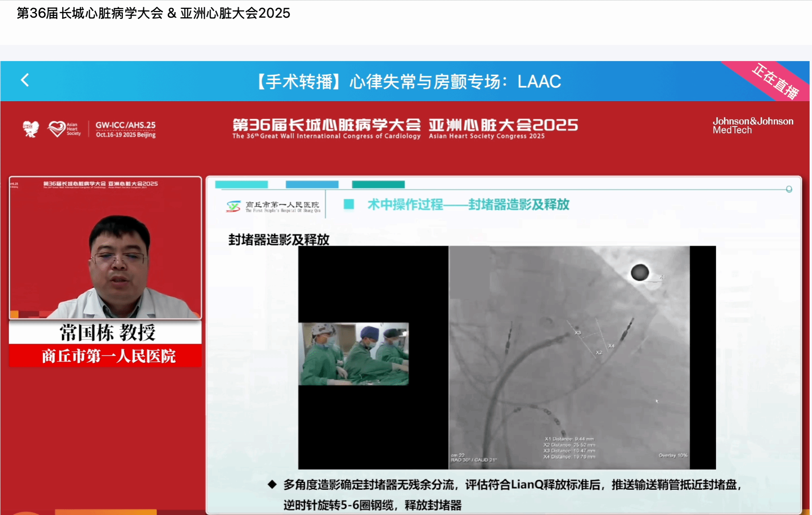Click the Johnson&Johnson MedTech logo

coord(752,125)
